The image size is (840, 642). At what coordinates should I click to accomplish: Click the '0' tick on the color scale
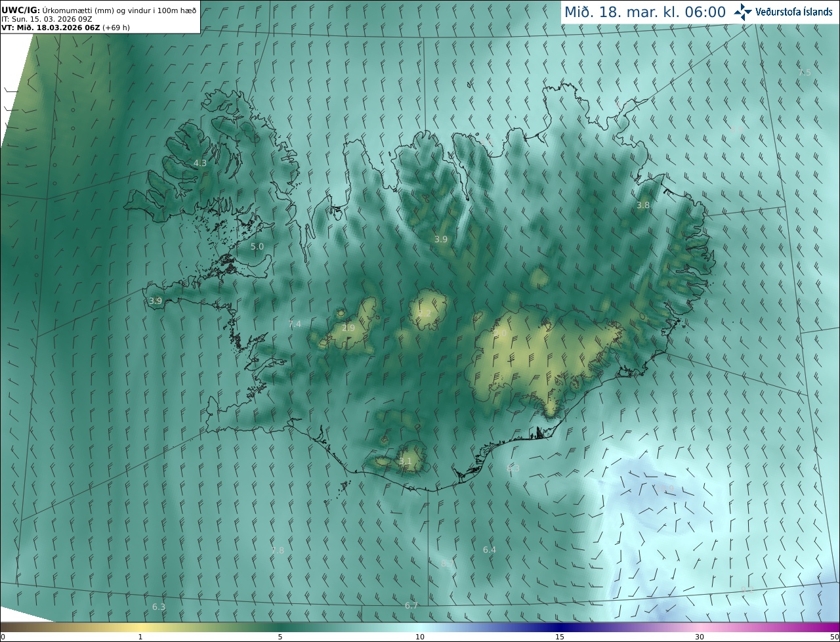tap(3, 637)
